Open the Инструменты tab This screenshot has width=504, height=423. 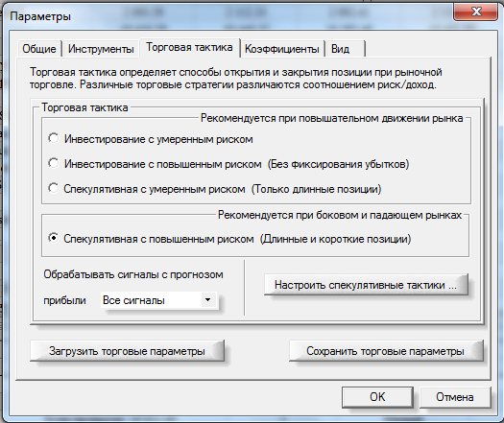(x=101, y=49)
